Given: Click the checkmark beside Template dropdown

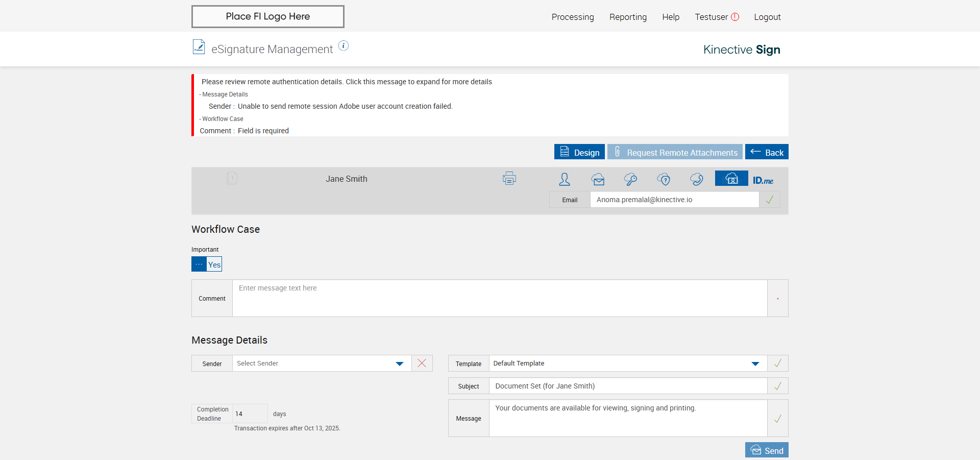Looking at the screenshot, I should point(778,363).
